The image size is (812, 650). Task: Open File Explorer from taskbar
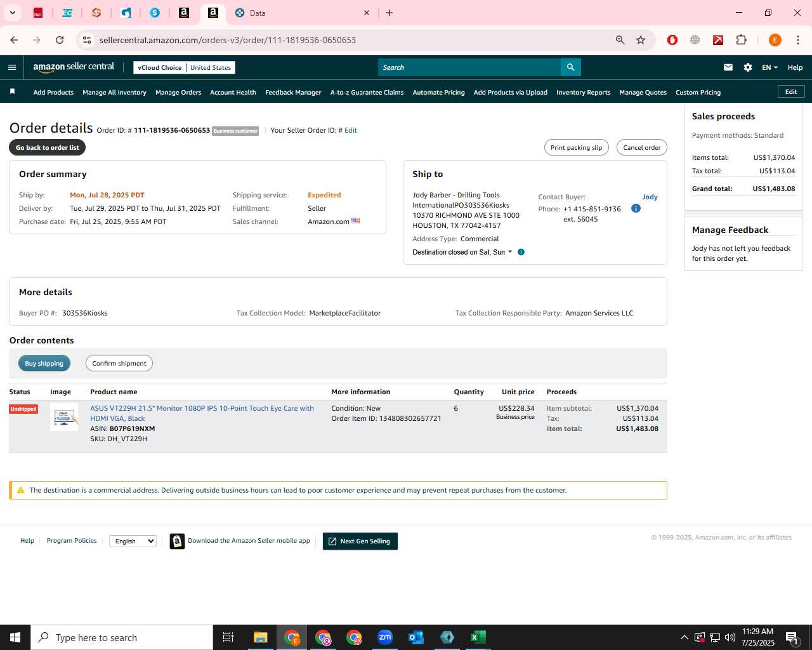tap(260, 637)
